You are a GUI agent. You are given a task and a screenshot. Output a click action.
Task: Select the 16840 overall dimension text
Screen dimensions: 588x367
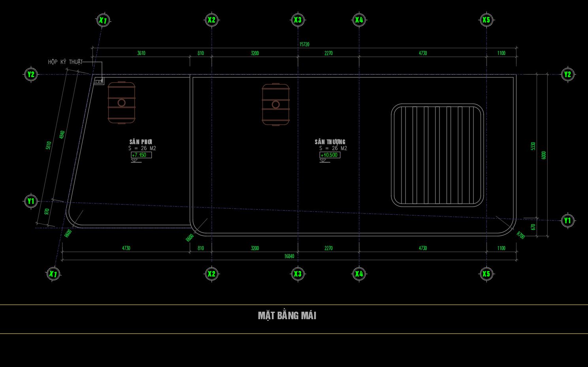point(289,256)
